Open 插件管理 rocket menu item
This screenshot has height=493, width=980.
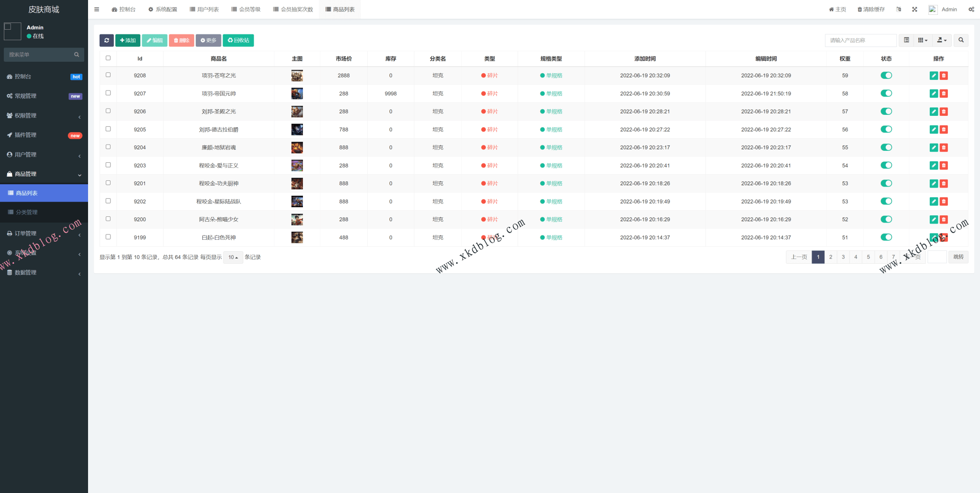(x=44, y=135)
